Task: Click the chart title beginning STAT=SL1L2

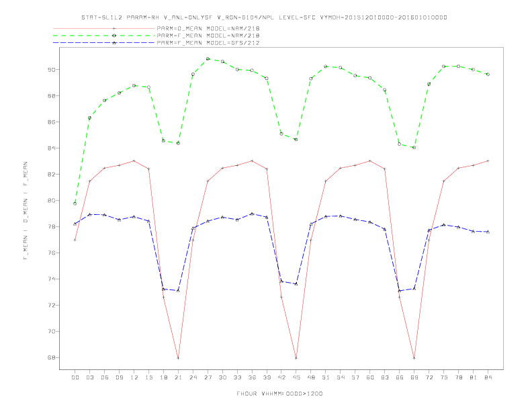Action: [264, 17]
